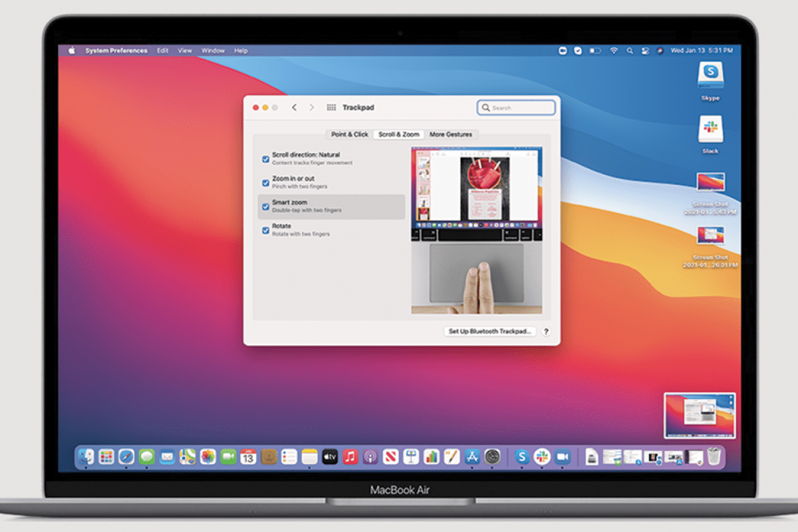Click the Show All grid icon in Trackpad preferences

point(330,107)
